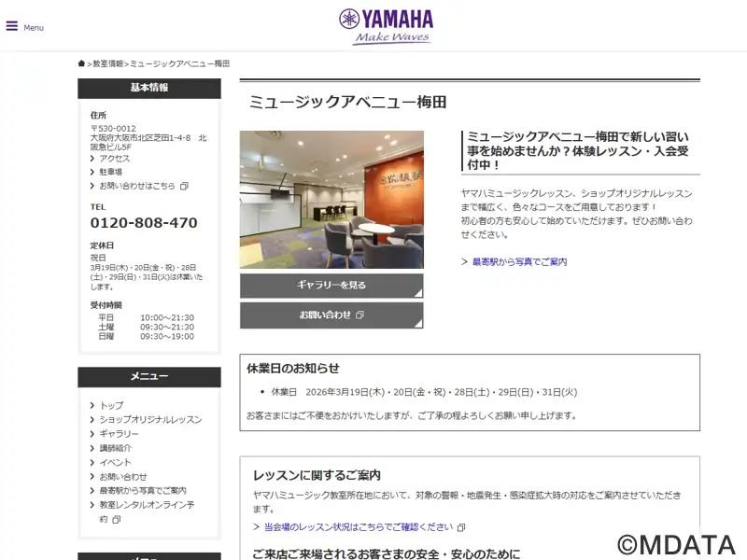Select トップ in the sidebar menu

point(111,405)
